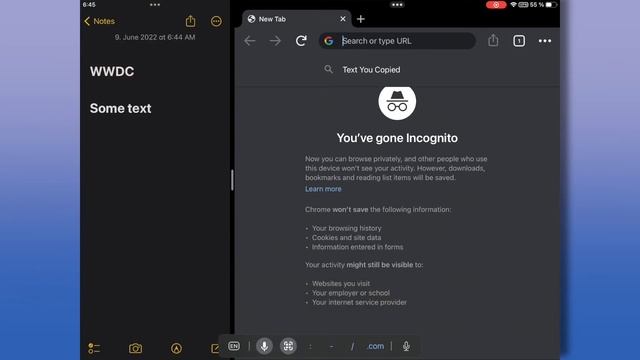Insert hyphen from keyboard shortcut bar
This screenshot has width=640, height=360.
[x=331, y=346]
